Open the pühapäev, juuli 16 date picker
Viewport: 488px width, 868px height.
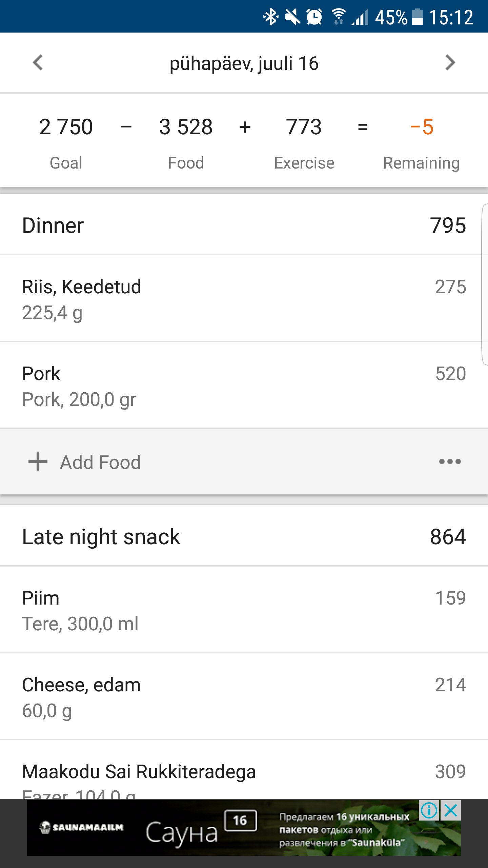(x=244, y=63)
